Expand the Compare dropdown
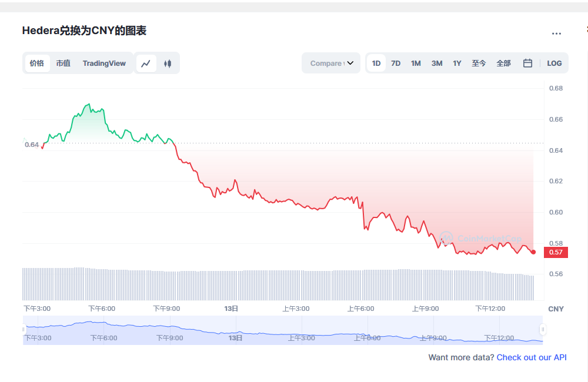Screen dimensions: 588x382 click(331, 63)
